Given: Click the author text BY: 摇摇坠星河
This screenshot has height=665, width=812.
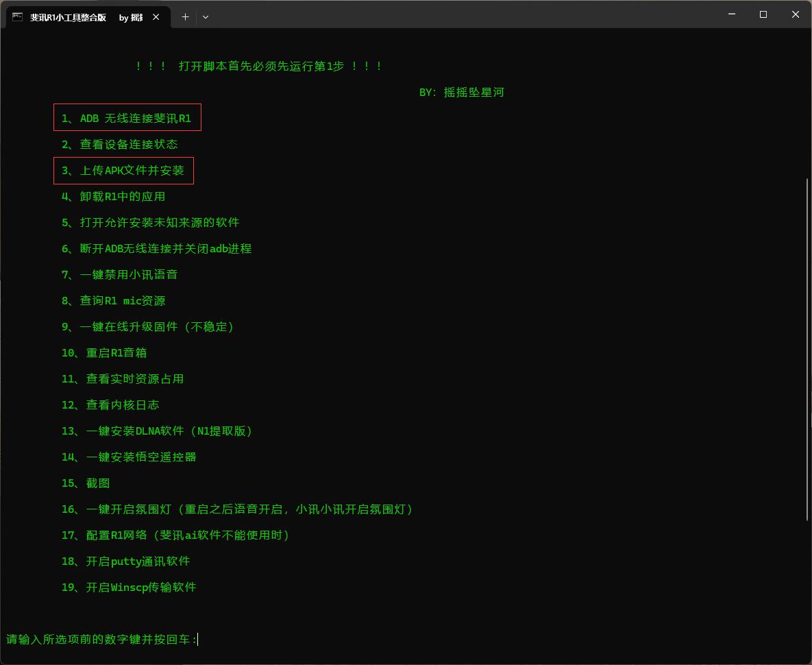Looking at the screenshot, I should click(x=461, y=92).
